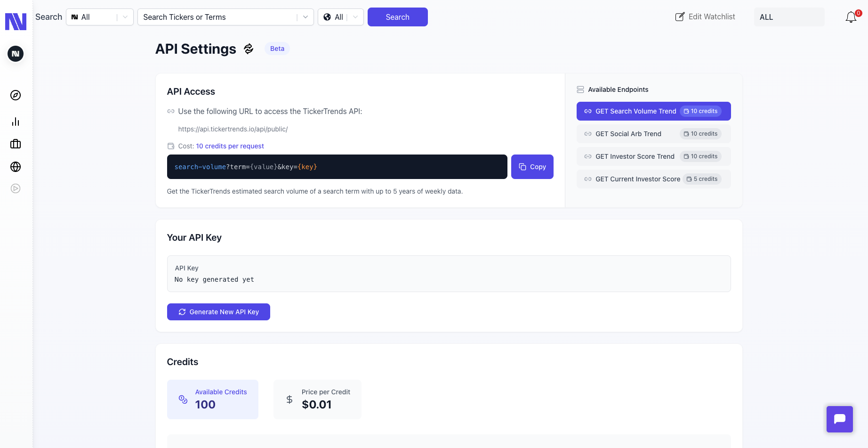Click the chain-link icon beside API Settings title
The width and height of the screenshot is (868, 448).
(x=249, y=49)
